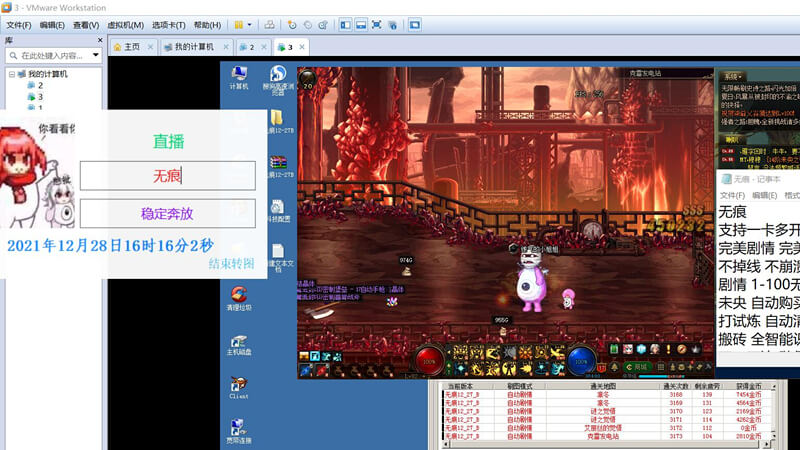800x450 pixels.
Task: Expand the power options dropdown arrow beside pause
Action: [x=249, y=24]
